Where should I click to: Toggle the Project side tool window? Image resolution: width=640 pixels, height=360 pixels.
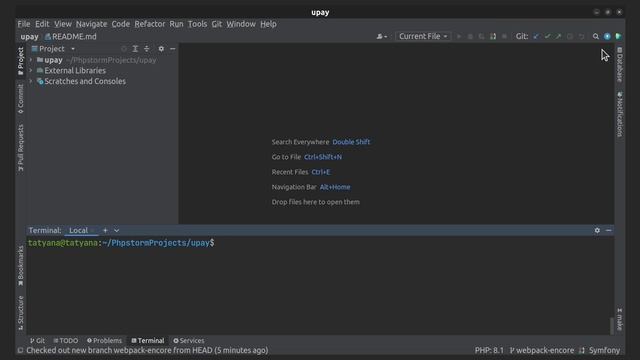(20, 61)
